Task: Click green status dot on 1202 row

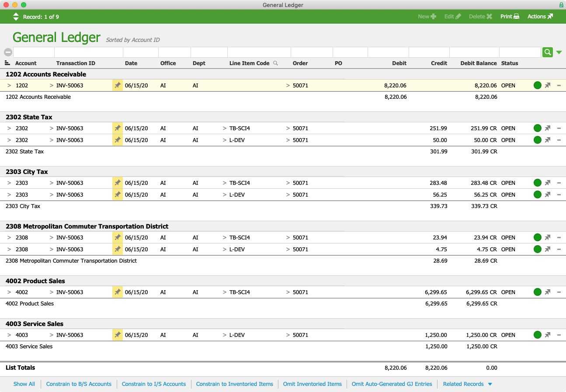Action: click(x=538, y=85)
